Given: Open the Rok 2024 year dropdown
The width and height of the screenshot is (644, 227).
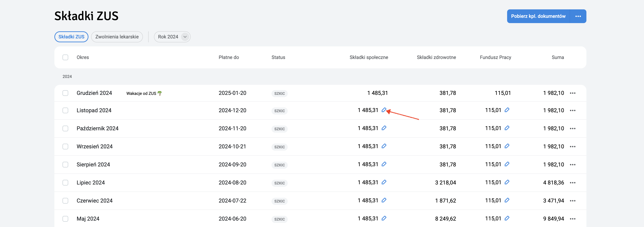Looking at the screenshot, I should point(172,37).
